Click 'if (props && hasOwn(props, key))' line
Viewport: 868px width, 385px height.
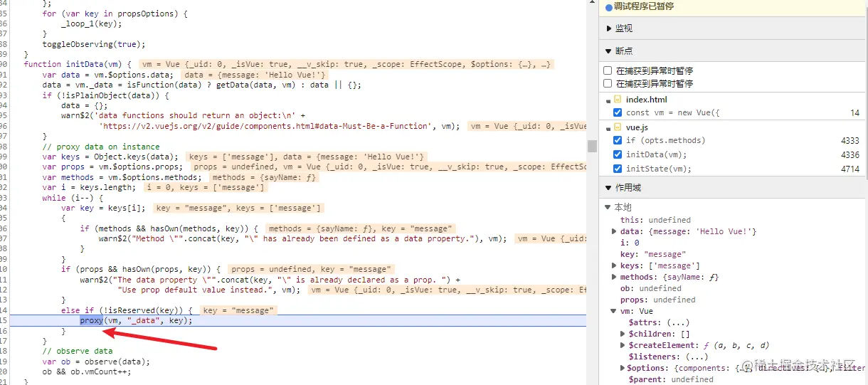141,269
